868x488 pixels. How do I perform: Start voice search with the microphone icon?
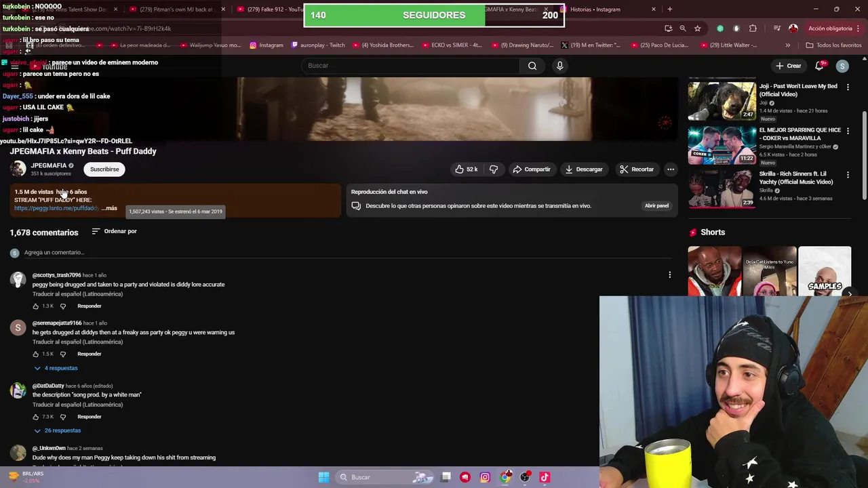coord(559,66)
